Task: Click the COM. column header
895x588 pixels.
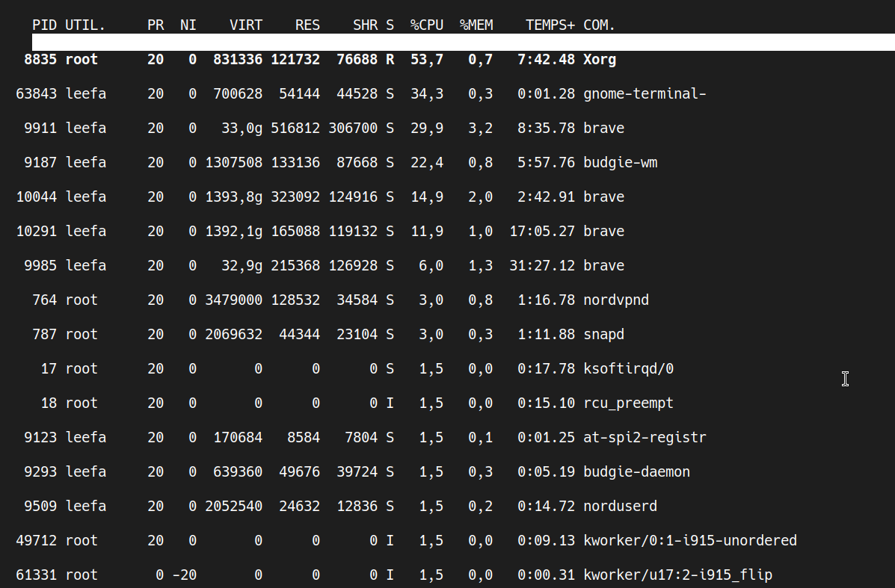Action: pyautogui.click(x=599, y=25)
